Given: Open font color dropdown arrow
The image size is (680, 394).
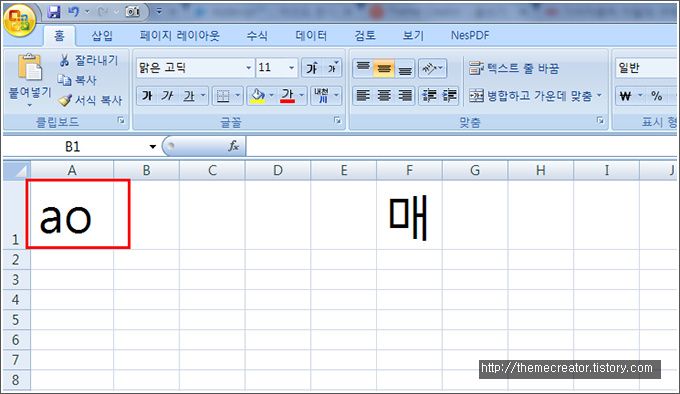Looking at the screenshot, I should pyautogui.click(x=302, y=95).
